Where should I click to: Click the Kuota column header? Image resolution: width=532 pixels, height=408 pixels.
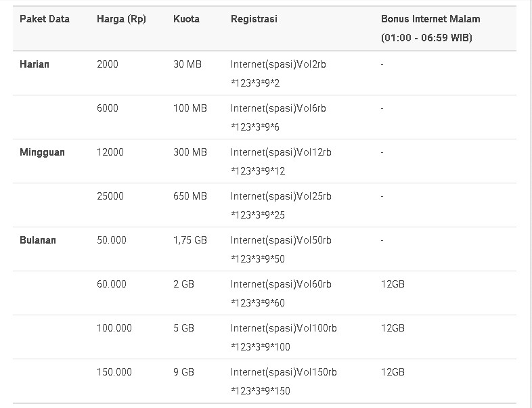pyautogui.click(x=186, y=19)
